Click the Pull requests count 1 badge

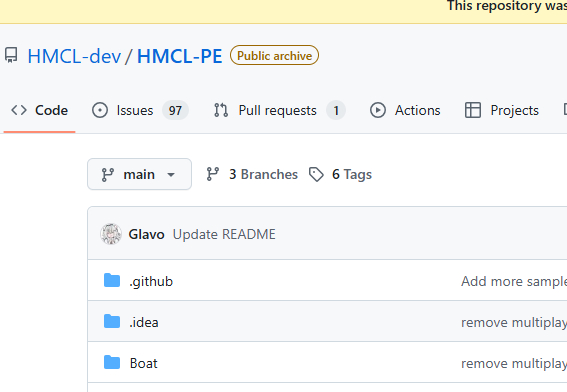[x=336, y=110]
